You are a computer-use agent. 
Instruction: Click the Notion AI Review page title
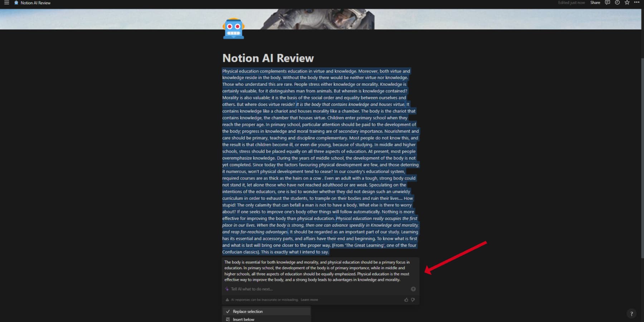(268, 58)
